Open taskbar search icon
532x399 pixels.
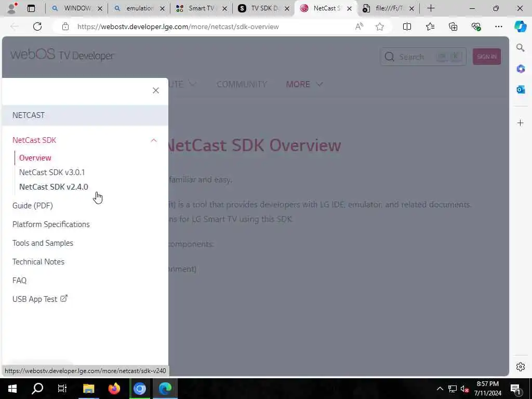pos(37,389)
